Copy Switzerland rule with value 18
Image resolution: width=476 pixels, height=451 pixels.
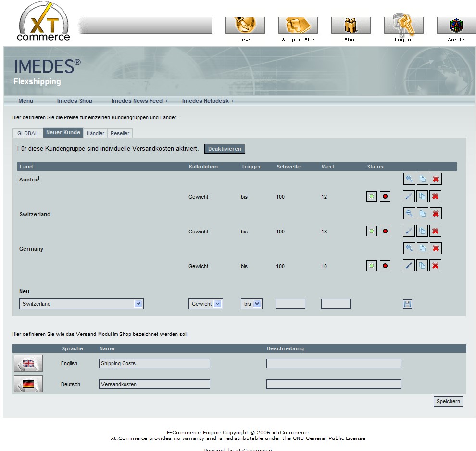click(x=422, y=231)
